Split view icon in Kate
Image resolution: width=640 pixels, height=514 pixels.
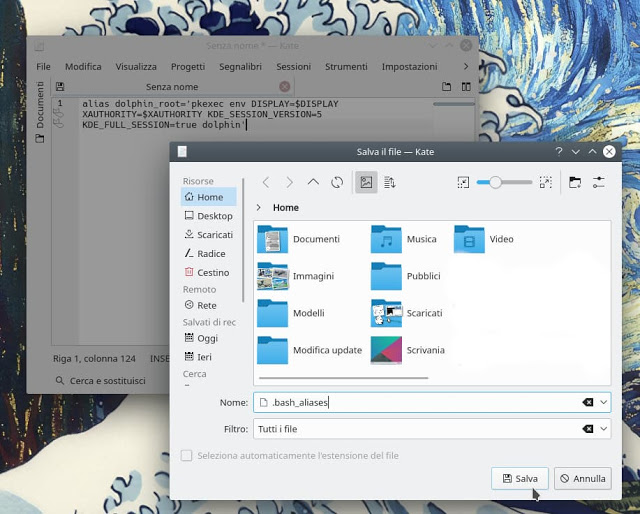coord(466,87)
